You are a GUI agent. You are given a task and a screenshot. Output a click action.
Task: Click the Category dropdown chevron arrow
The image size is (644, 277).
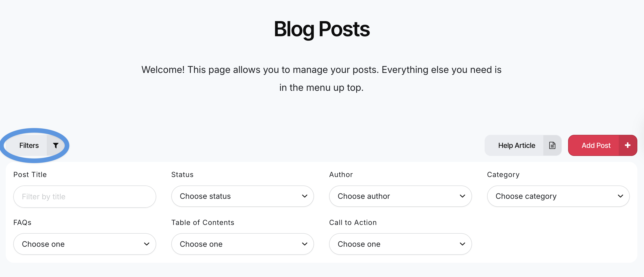click(620, 196)
